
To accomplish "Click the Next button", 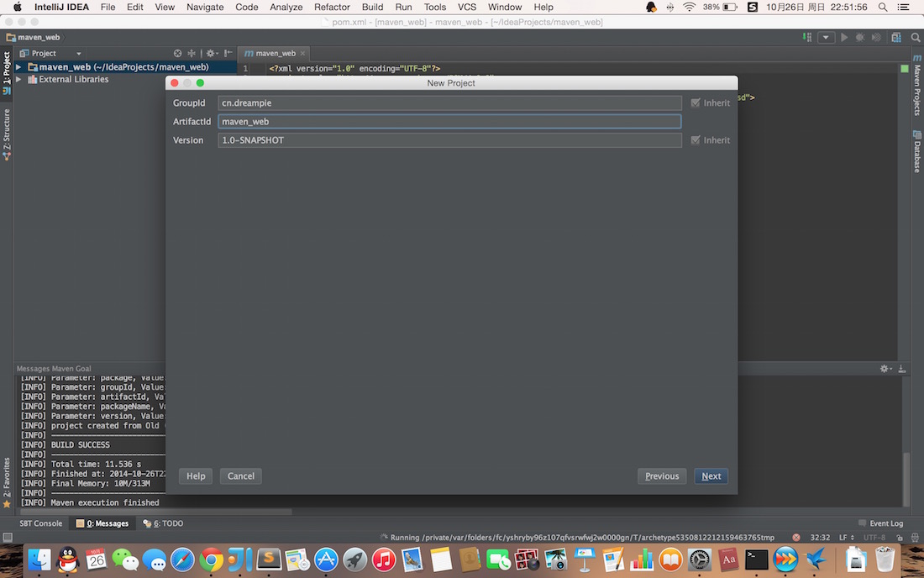I will coord(711,476).
